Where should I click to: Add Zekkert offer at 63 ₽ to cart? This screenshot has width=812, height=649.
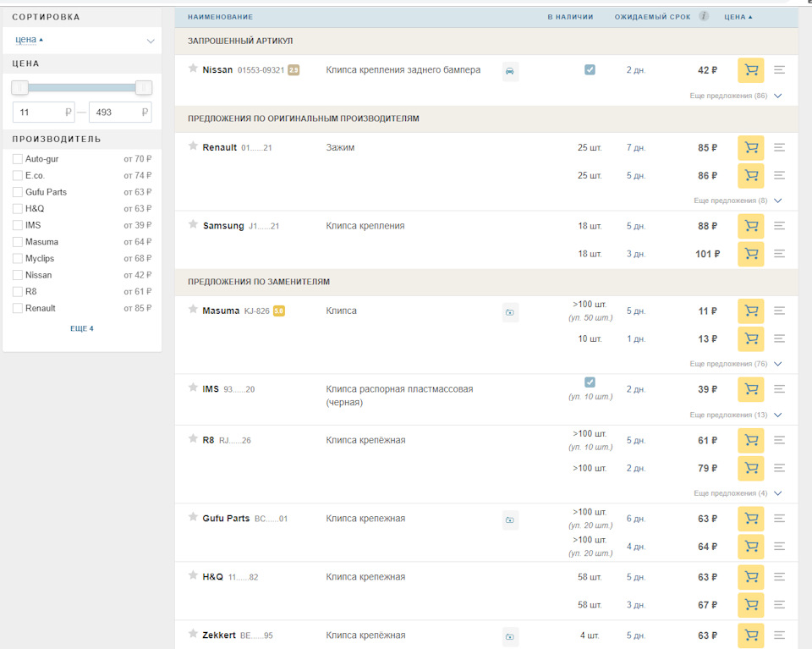coord(750,635)
